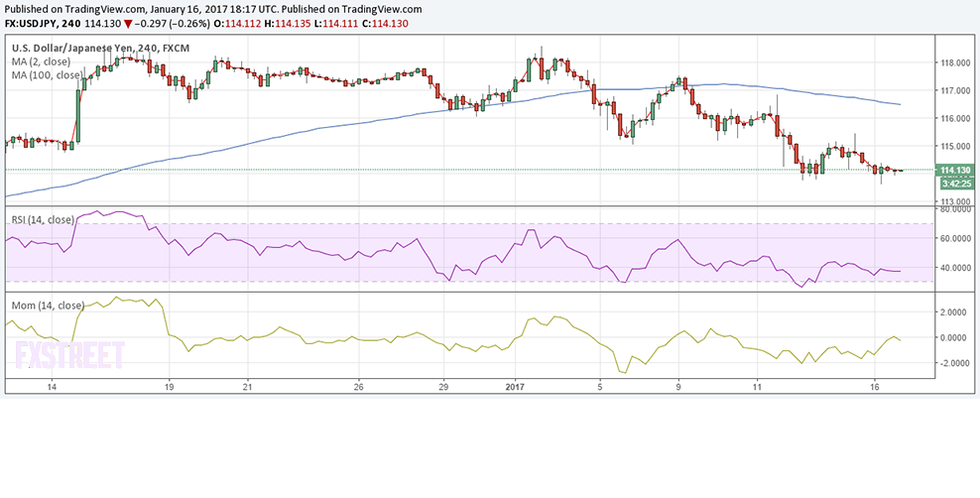980x498 pixels.
Task: Click the 113.000 price axis label
Action: pyautogui.click(x=954, y=201)
